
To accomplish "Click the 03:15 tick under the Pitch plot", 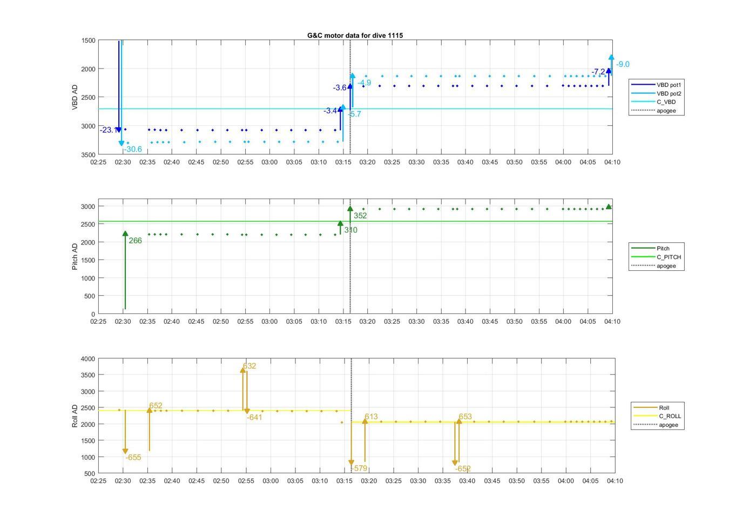I will coord(343,321).
